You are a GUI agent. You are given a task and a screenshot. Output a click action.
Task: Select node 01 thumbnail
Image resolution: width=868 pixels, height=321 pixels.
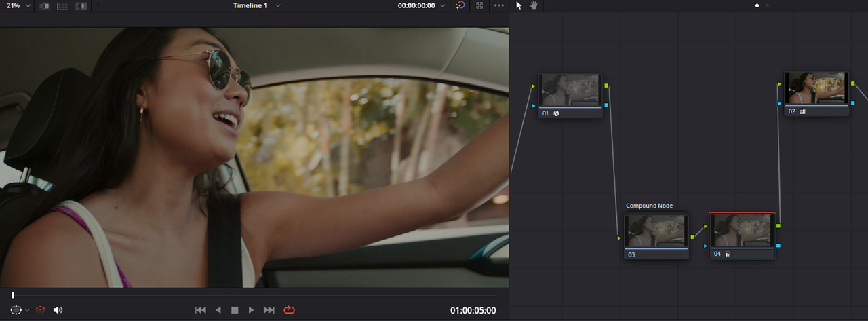570,90
